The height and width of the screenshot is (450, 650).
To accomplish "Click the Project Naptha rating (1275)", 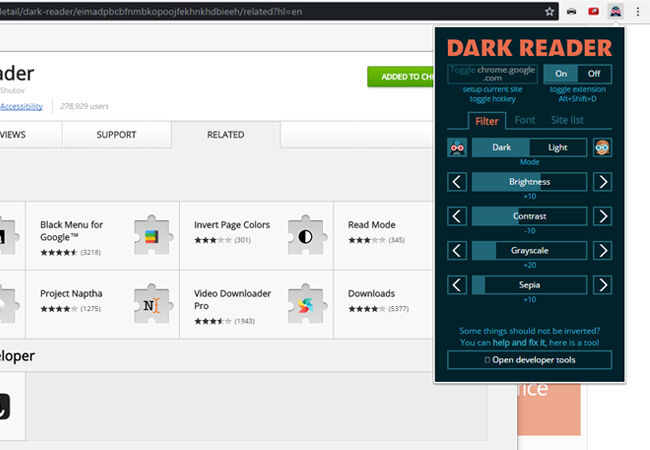I will pos(90,309).
